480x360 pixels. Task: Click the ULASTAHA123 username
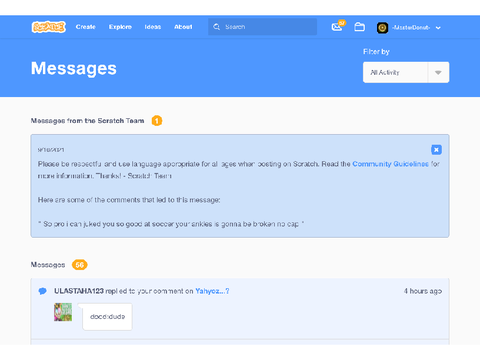[79, 291]
